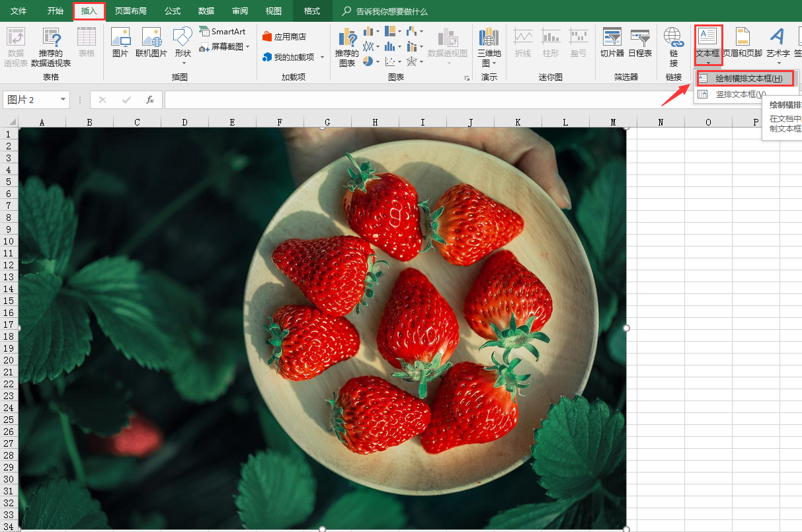Insert a 切片器 slicer
Screen dimensions: 802x532
[x=612, y=43]
